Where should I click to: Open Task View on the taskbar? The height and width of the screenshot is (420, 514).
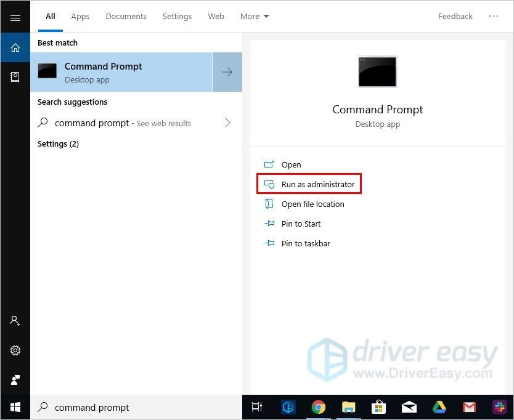pyautogui.click(x=257, y=407)
